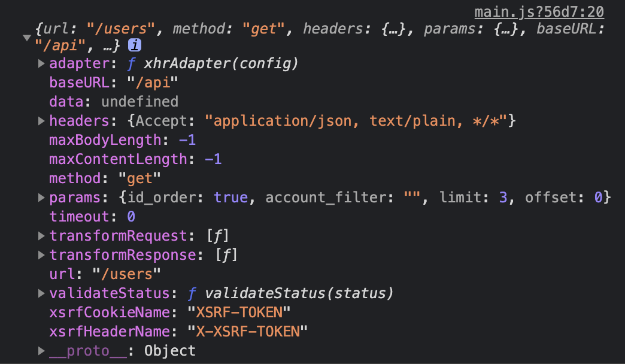Select the maxBodyLength key
This screenshot has height=364, width=625.
tap(105, 140)
